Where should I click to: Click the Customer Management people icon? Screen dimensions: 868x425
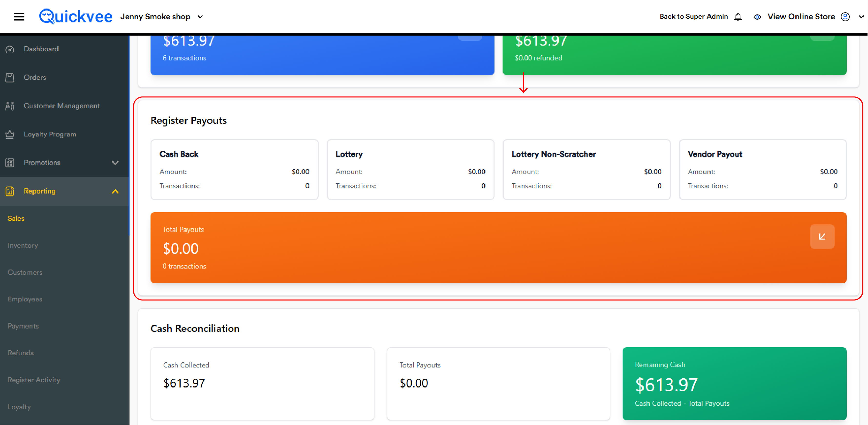click(10, 106)
